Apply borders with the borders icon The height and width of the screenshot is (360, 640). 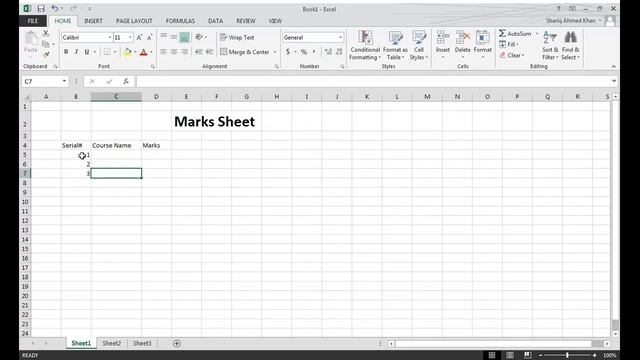point(107,52)
